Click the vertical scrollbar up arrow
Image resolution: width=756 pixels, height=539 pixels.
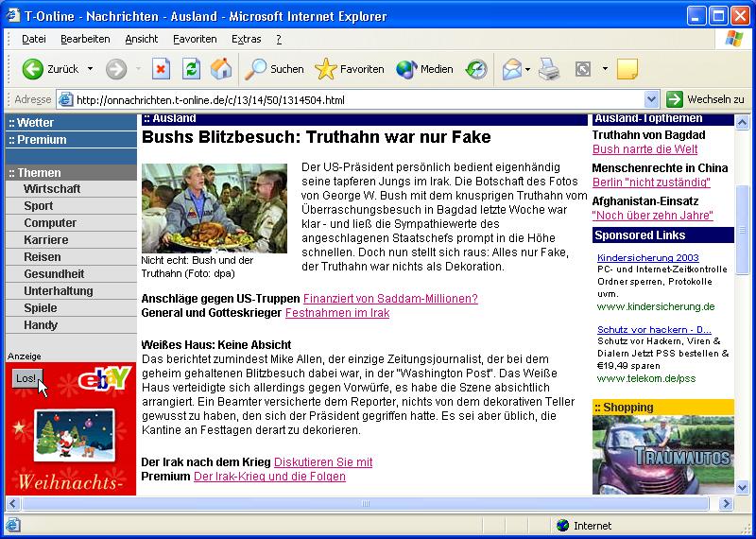[x=743, y=123]
